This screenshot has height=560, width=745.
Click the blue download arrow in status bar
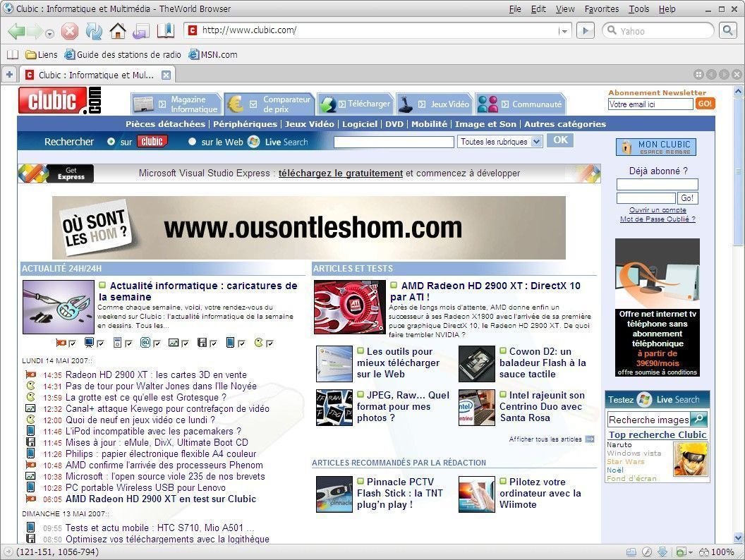click(x=662, y=552)
